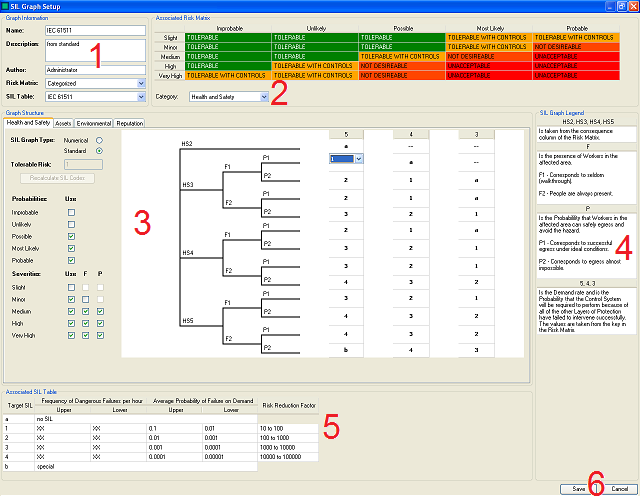Uncheck the Possible probability Use checkbox
This screenshot has height=496, width=641.
(71, 236)
